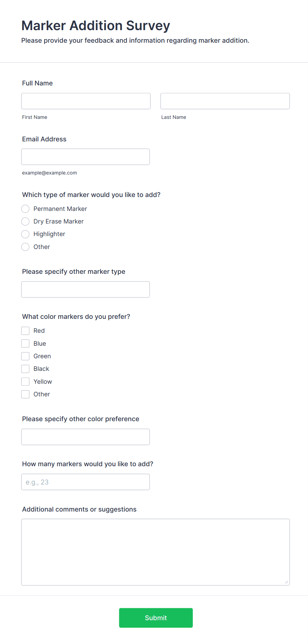Click the other color preference field
The height and width of the screenshot is (644, 308).
coord(85,437)
